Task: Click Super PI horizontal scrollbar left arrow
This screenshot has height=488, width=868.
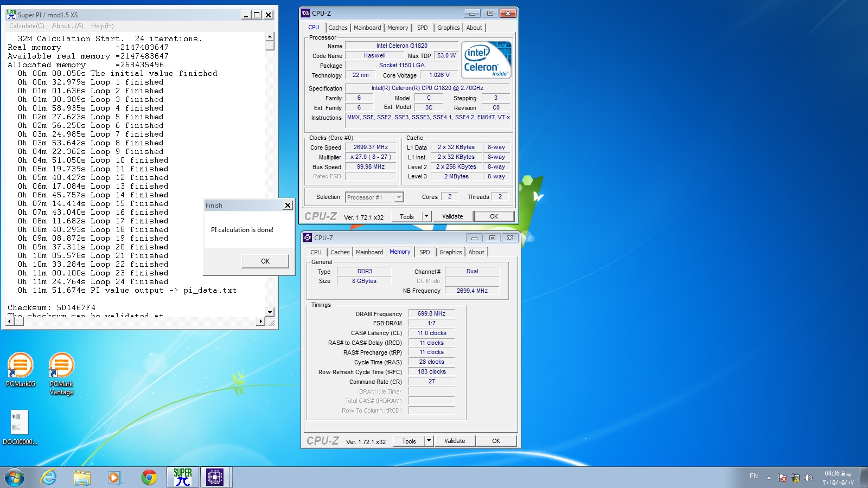Action: 9,322
